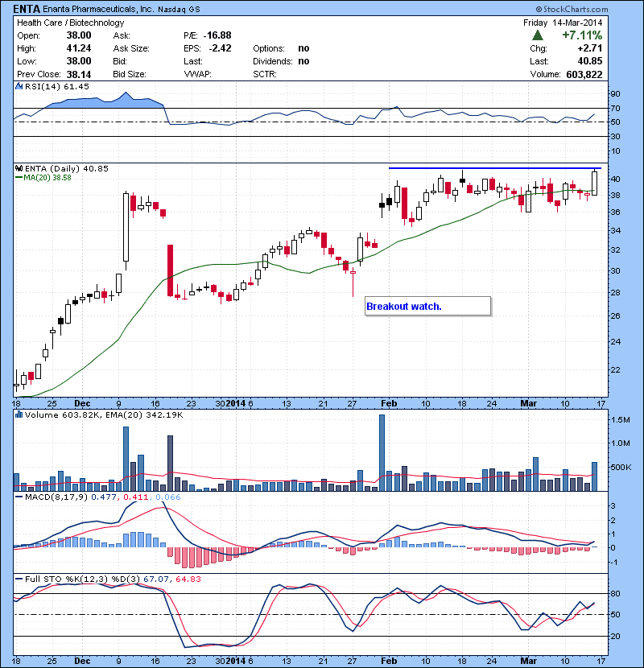Viewport: 644px width, 668px height.
Task: Click the Nasdaq GS exchange label
Action: (179, 10)
